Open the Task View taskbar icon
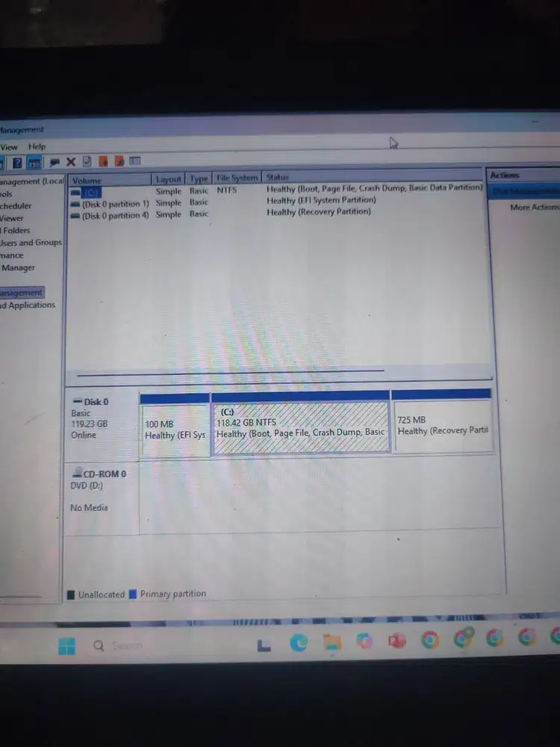This screenshot has height=747, width=560. (x=264, y=645)
